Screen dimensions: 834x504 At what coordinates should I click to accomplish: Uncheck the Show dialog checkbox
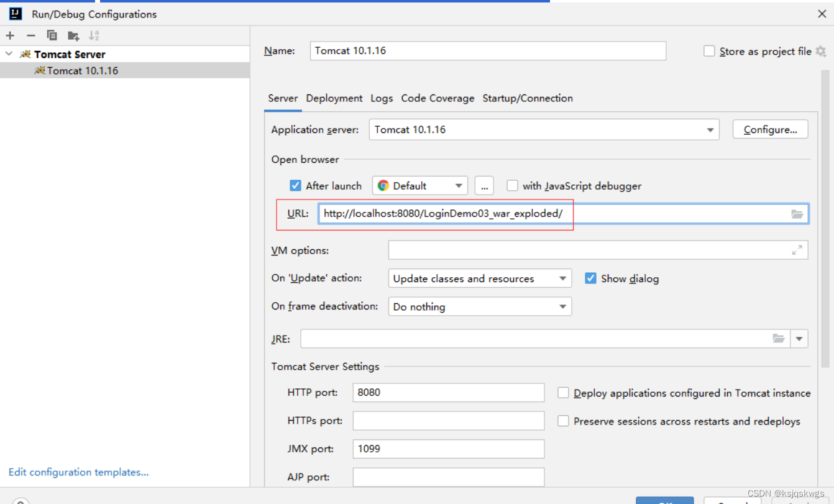tap(590, 278)
